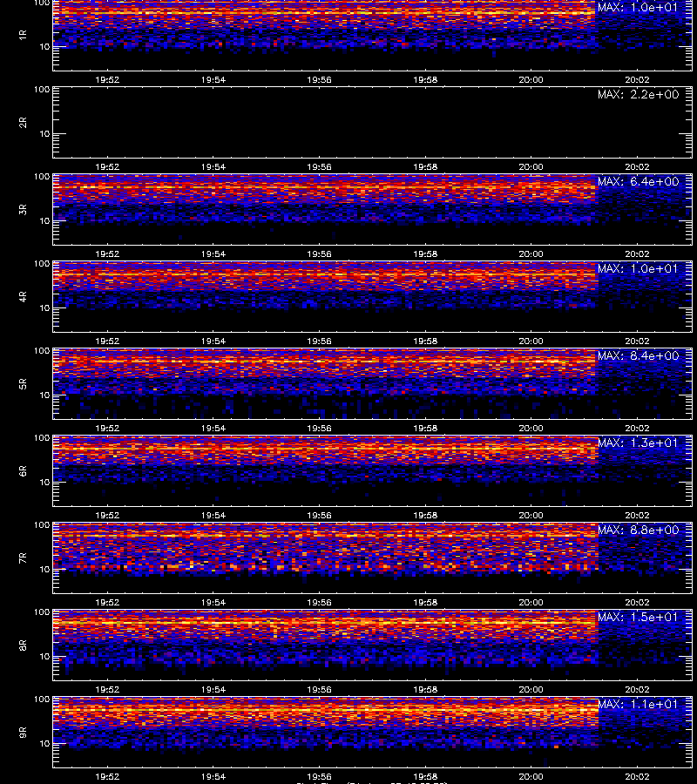Viewport: 697px width, 784px height.
Task: Click inside the 7R spectrogram plot
Action: pos(373,558)
